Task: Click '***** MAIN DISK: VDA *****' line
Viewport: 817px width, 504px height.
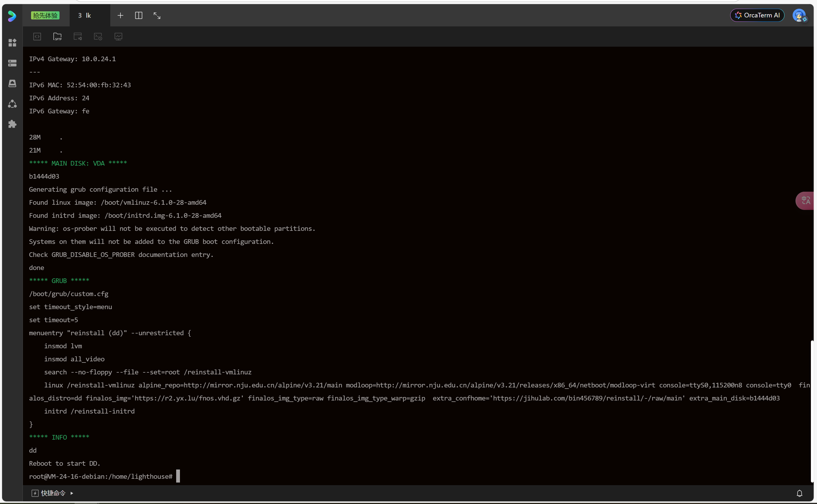Action: (x=78, y=163)
